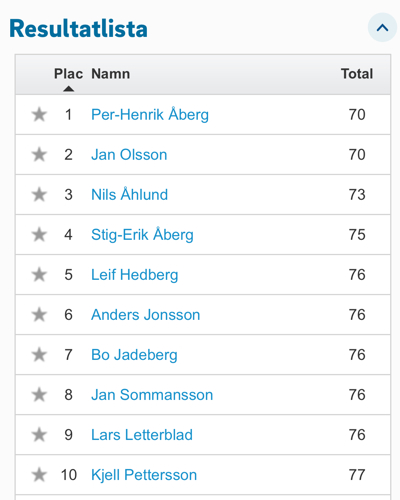
Task: Sort by the Total column header
Action: [x=357, y=74]
